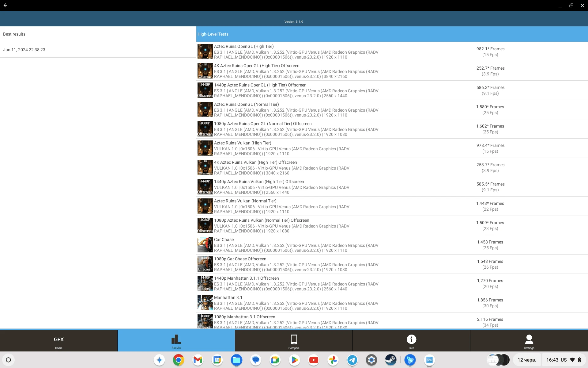Open the 16:43 status tray
The width and height of the screenshot is (588, 368).
[x=563, y=360]
